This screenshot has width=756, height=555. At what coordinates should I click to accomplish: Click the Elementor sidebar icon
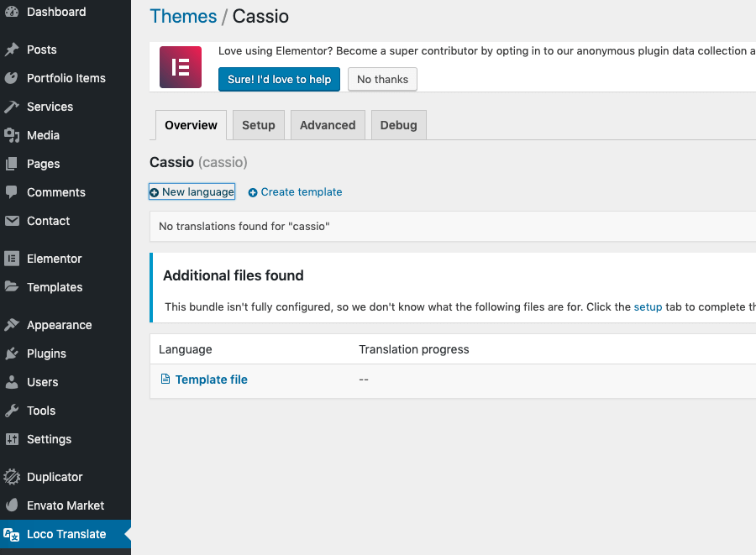click(12, 259)
